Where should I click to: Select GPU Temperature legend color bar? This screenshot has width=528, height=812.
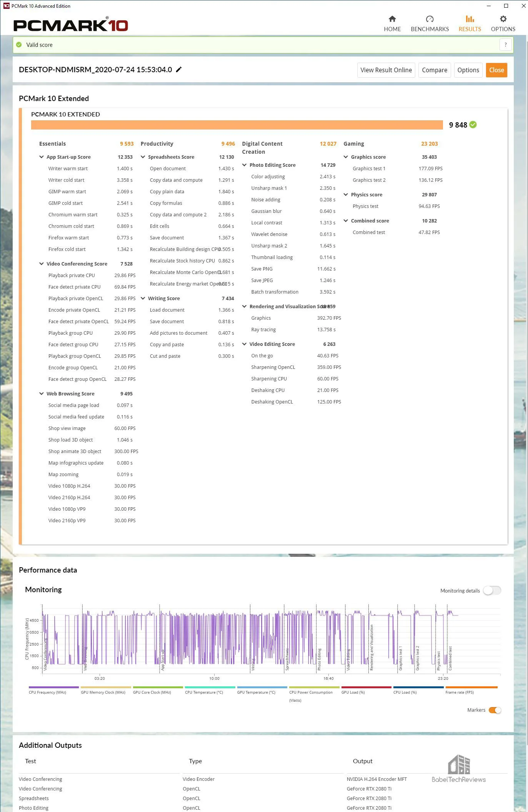(x=262, y=687)
